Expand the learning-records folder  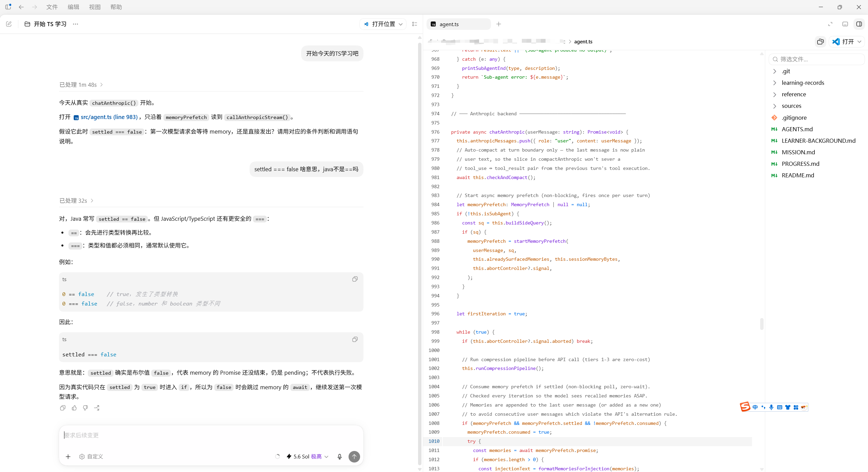pyautogui.click(x=774, y=83)
